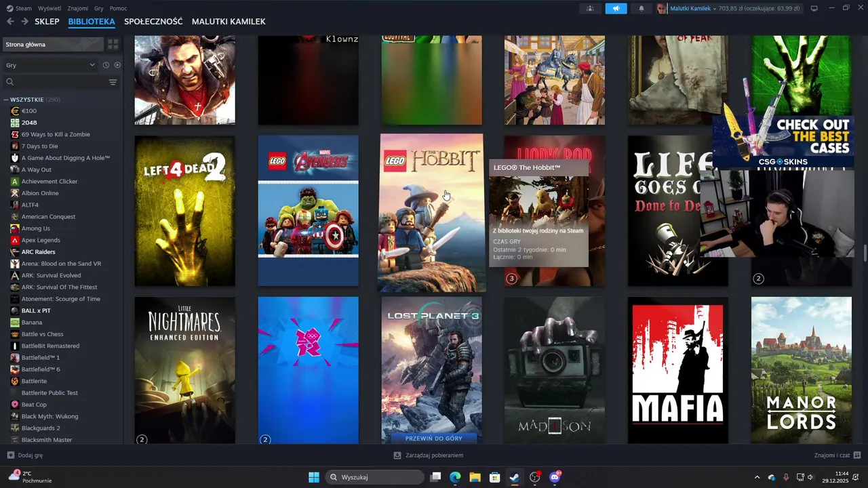This screenshot has width=868, height=488.
Task: Open advanced filters icon in library search
Action: click(x=113, y=82)
